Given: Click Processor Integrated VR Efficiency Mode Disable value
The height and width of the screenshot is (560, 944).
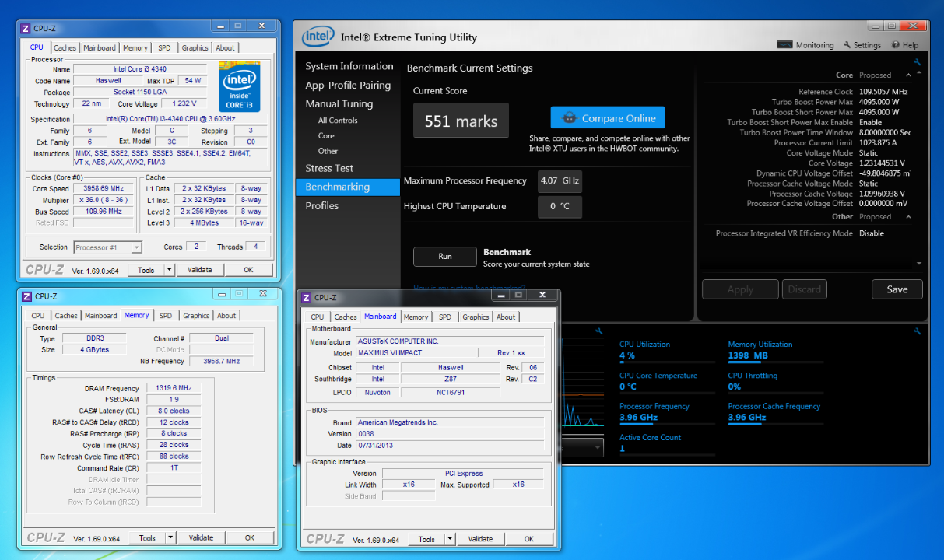Looking at the screenshot, I should (x=872, y=233).
